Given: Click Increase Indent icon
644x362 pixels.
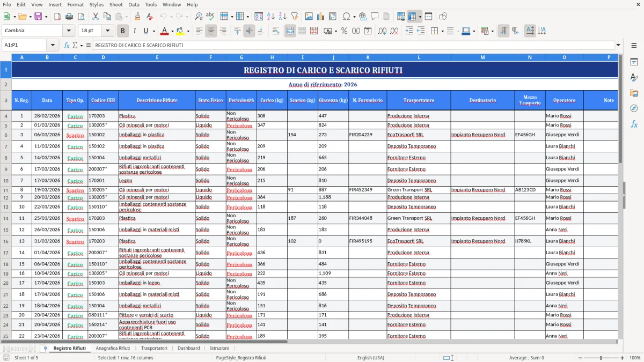Looking at the screenshot, I should pos(409,31).
